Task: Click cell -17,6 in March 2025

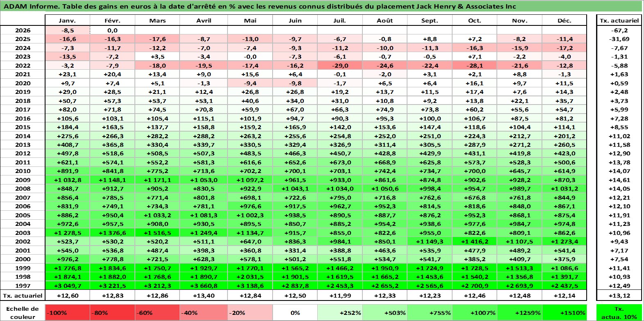Action: 157,39
